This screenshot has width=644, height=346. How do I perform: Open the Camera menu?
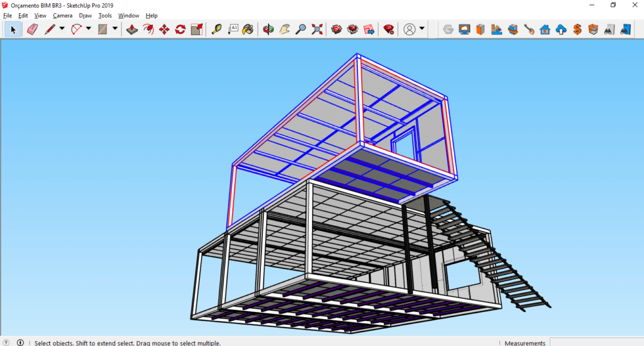pos(62,15)
